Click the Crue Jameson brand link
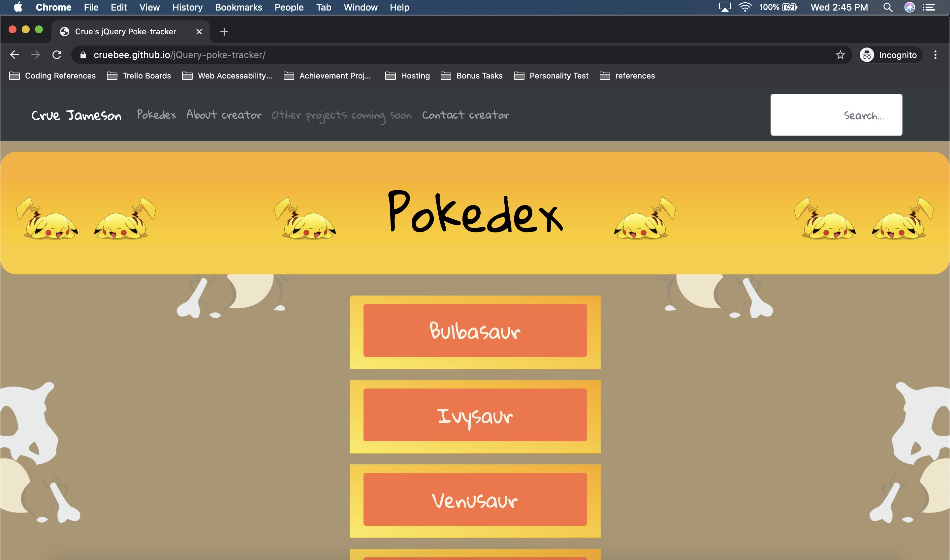Viewport: 950px width, 560px height. coord(76,115)
